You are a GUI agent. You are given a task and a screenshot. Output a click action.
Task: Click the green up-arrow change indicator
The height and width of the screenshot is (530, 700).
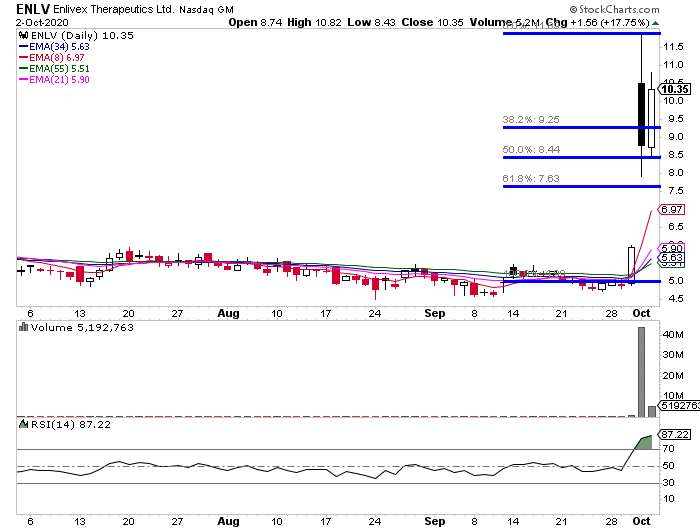click(655, 23)
